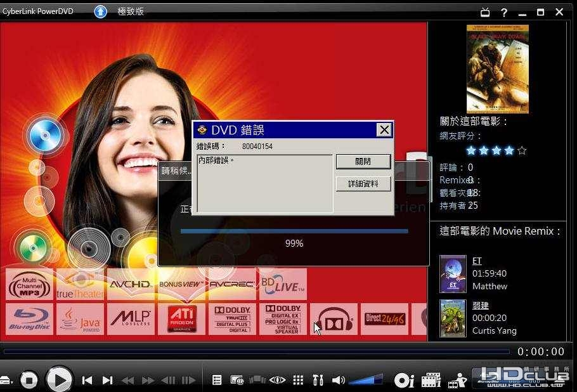Close the DVD 錯誤 dialog with its X
This screenshot has height=392, width=577.
(x=384, y=129)
